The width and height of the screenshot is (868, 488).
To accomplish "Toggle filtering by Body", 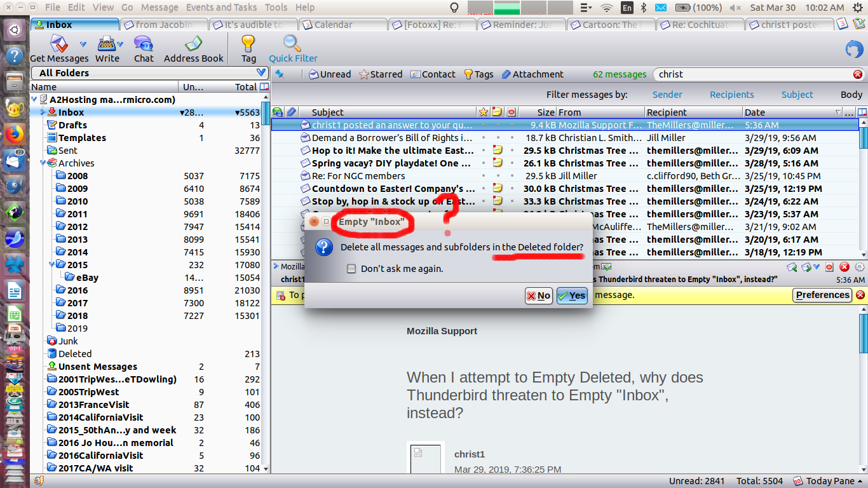I will click(851, 95).
